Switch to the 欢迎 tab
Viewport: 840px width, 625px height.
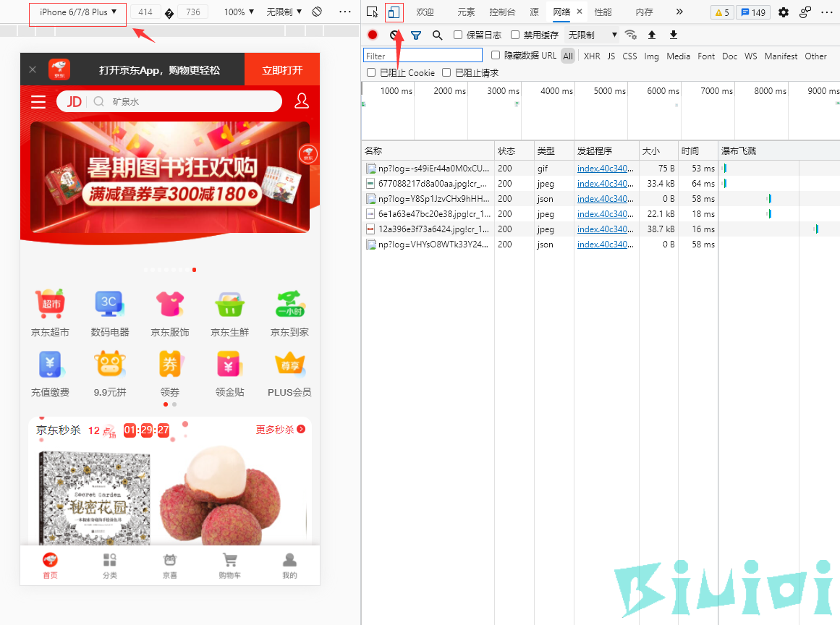(425, 12)
